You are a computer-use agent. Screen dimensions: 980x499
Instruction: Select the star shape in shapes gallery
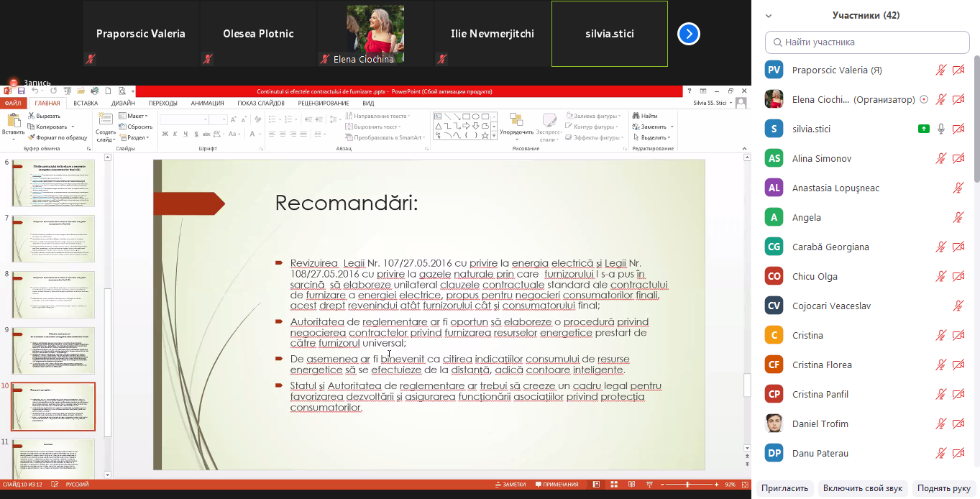click(x=485, y=135)
